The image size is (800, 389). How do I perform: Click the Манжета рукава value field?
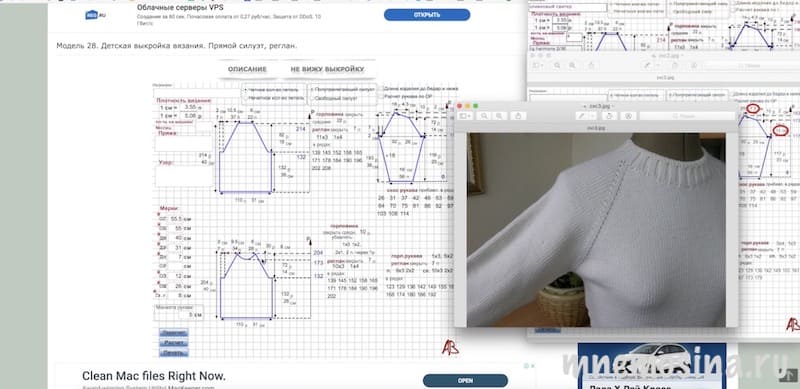(x=179, y=314)
